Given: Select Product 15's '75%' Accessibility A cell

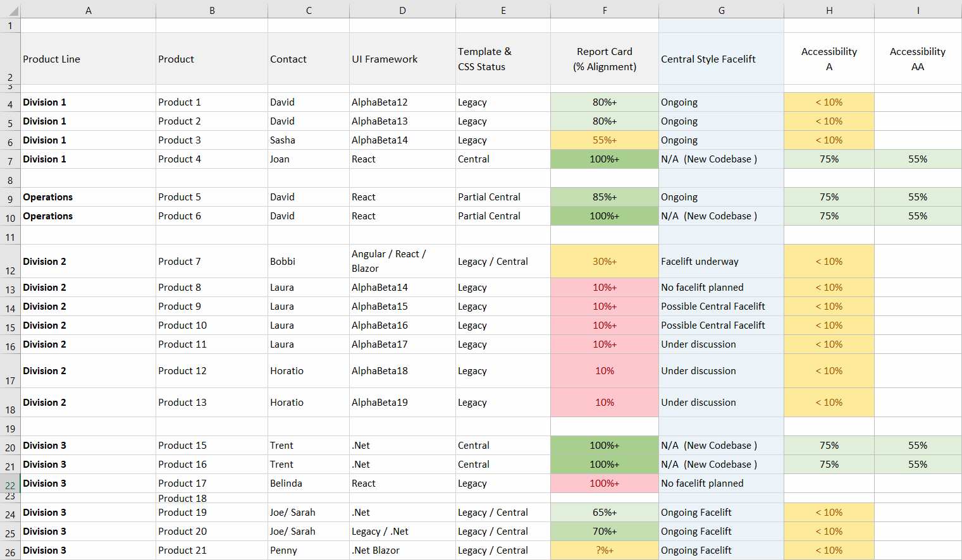Looking at the screenshot, I should (829, 446).
